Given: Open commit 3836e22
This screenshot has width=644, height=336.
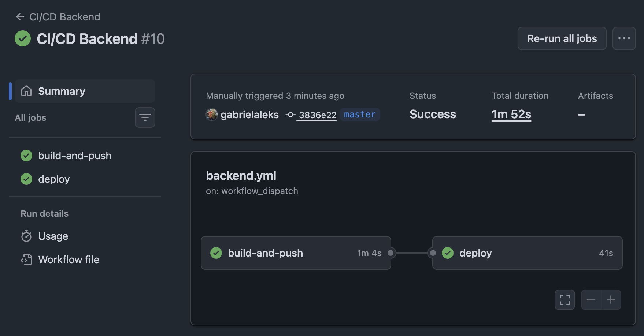Looking at the screenshot, I should (317, 115).
